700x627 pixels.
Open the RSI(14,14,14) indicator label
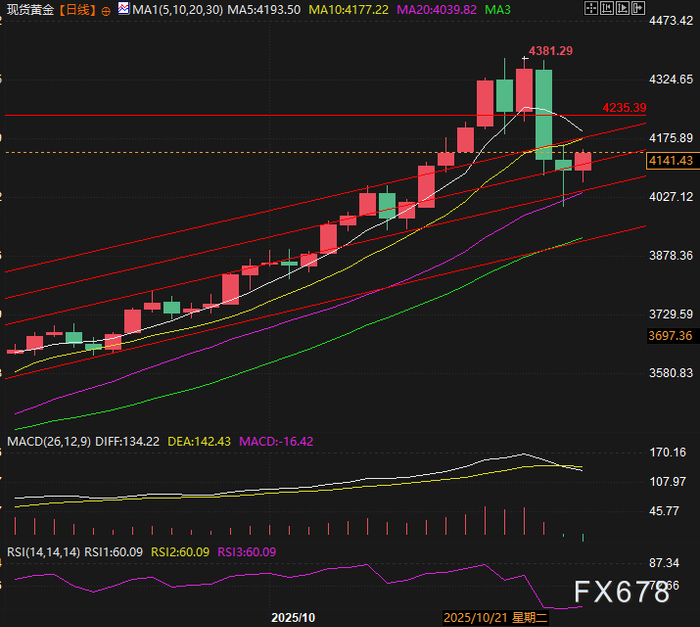coord(43,552)
